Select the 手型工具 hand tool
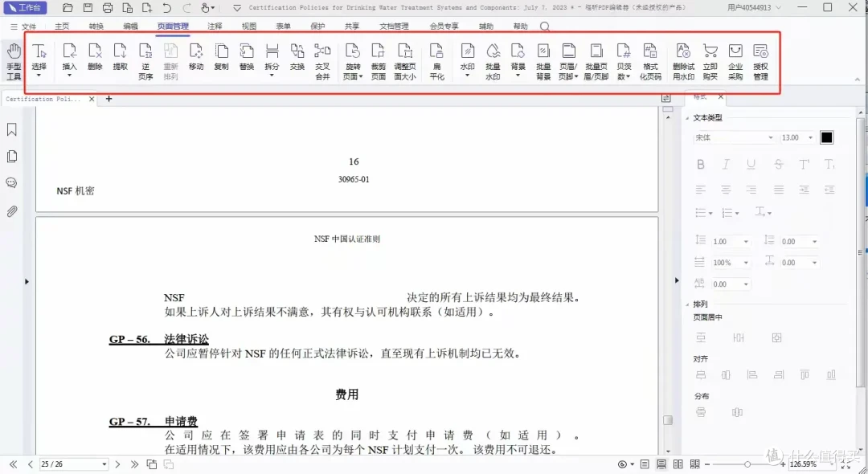The width and height of the screenshot is (868, 474). (14, 61)
